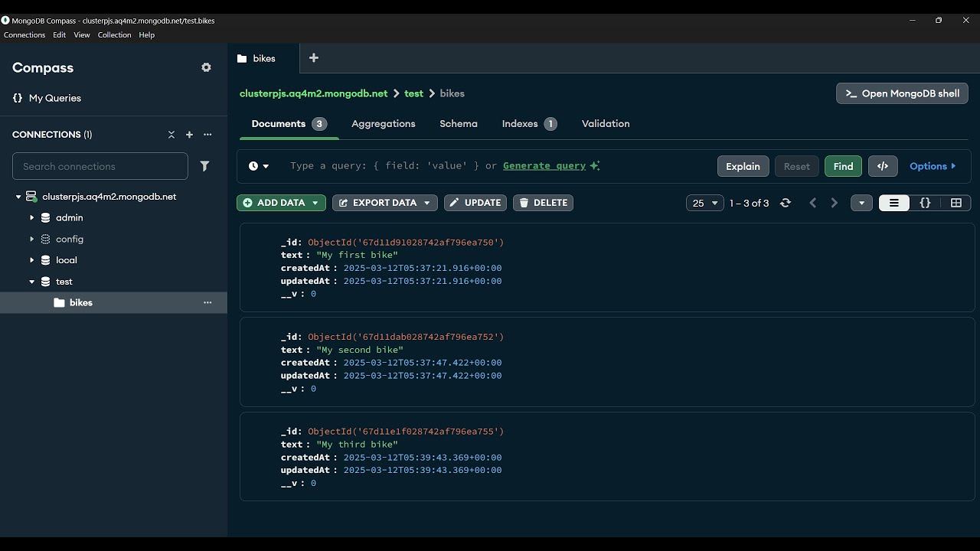Change documents per page from 25
This screenshot has height=551, width=980.
(705, 203)
